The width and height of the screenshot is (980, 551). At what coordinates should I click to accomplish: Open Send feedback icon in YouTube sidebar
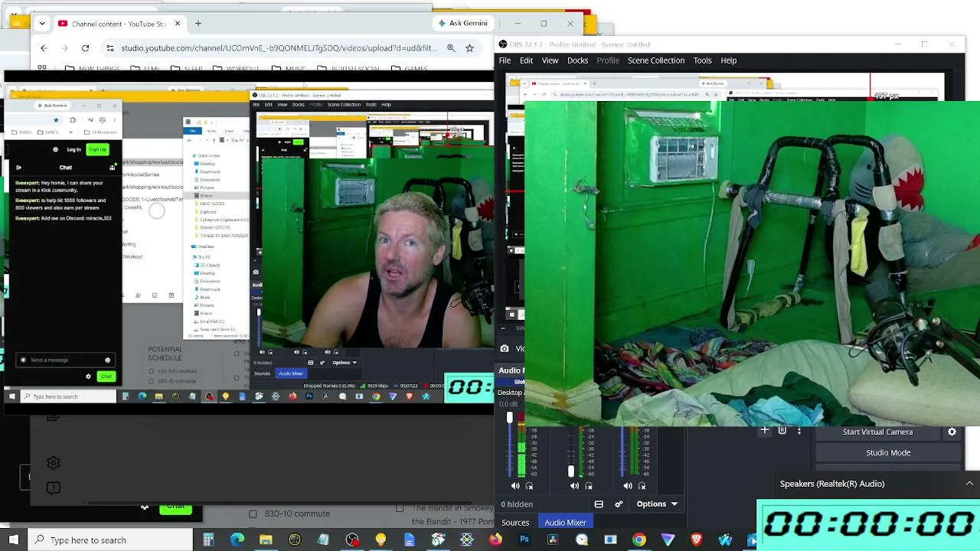53,487
